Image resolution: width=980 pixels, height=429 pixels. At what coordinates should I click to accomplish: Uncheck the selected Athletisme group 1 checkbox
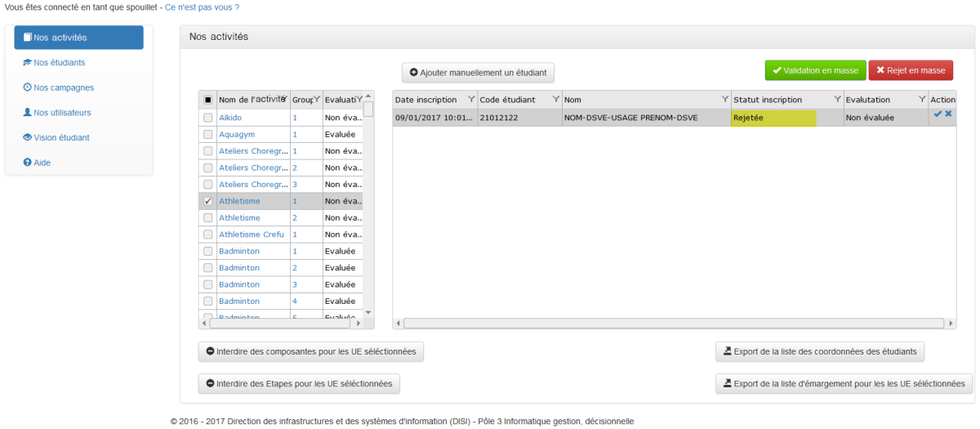(x=208, y=201)
